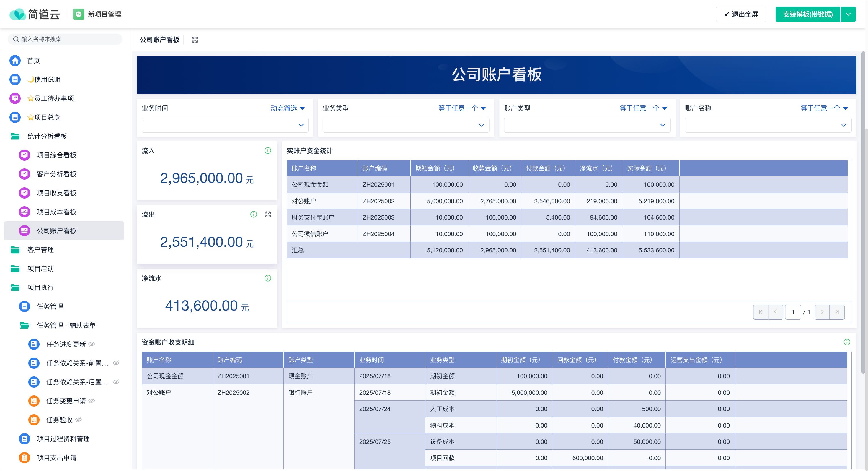
Task: Click info icon on 流入 card
Action: pyautogui.click(x=267, y=151)
